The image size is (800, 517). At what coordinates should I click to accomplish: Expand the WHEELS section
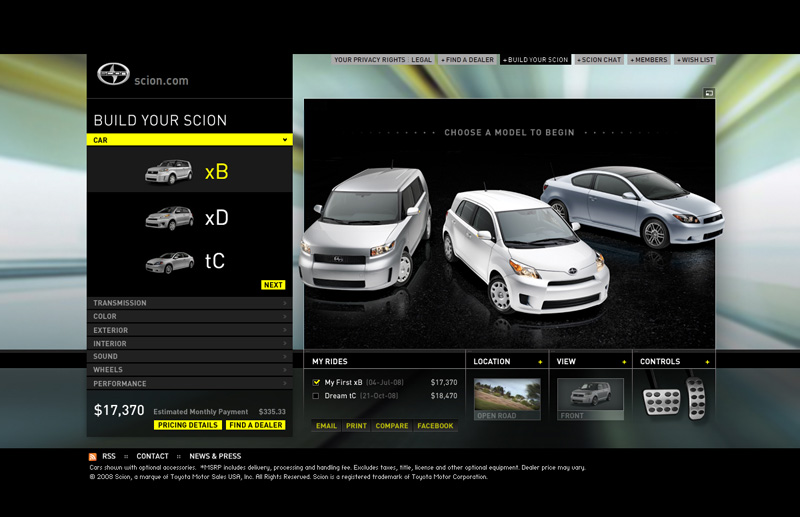coord(190,370)
